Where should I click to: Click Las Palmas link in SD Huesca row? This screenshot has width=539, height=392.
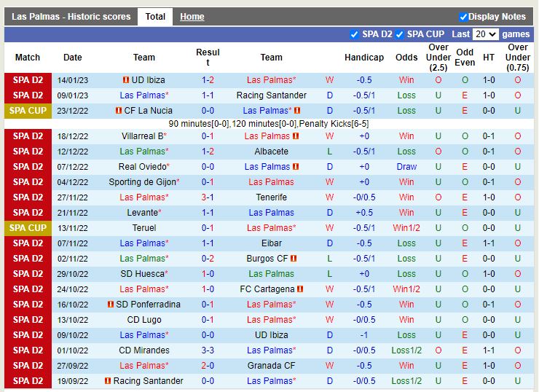pos(271,274)
